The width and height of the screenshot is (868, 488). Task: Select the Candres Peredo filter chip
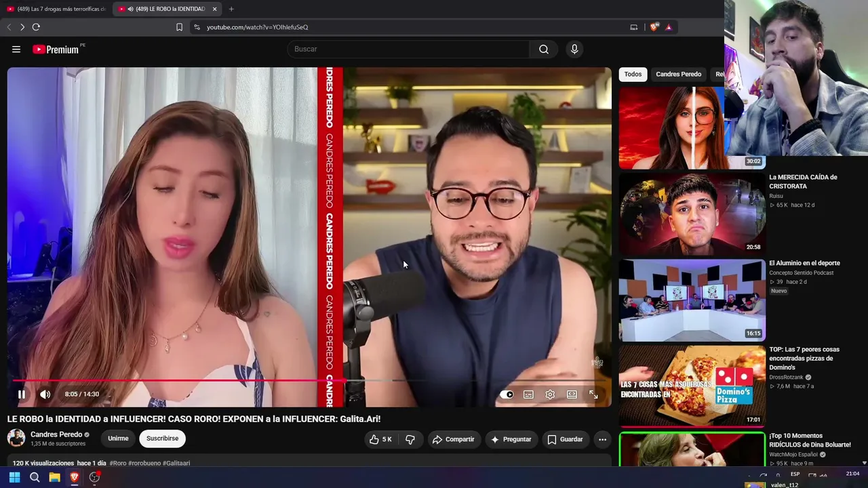pos(678,74)
